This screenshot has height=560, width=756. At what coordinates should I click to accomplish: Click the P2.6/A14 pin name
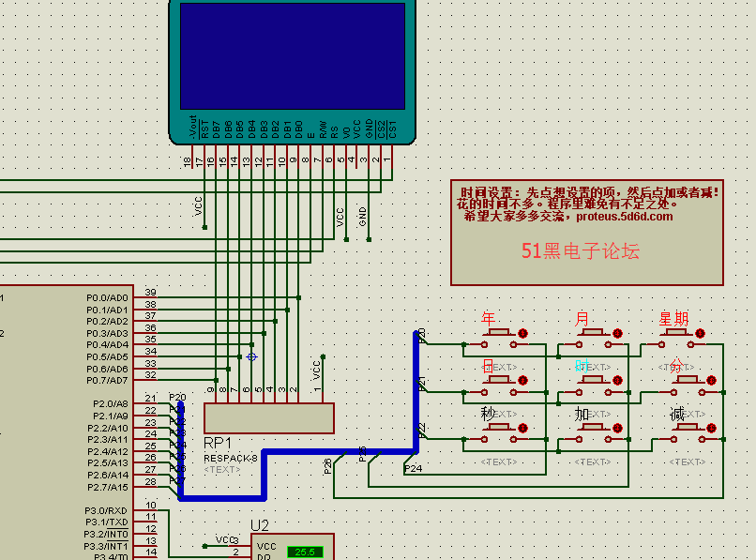(108, 475)
